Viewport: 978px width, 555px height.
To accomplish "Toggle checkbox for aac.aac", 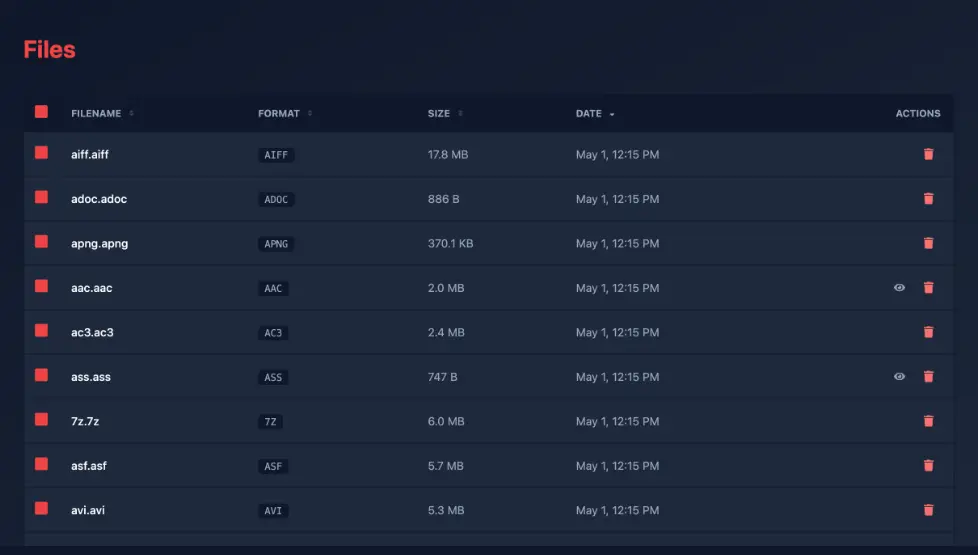I will pos(41,286).
